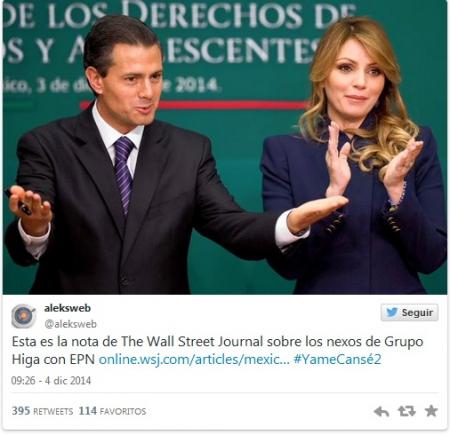
Task: Click the clapping hands in the photo
Action: click(x=372, y=160)
